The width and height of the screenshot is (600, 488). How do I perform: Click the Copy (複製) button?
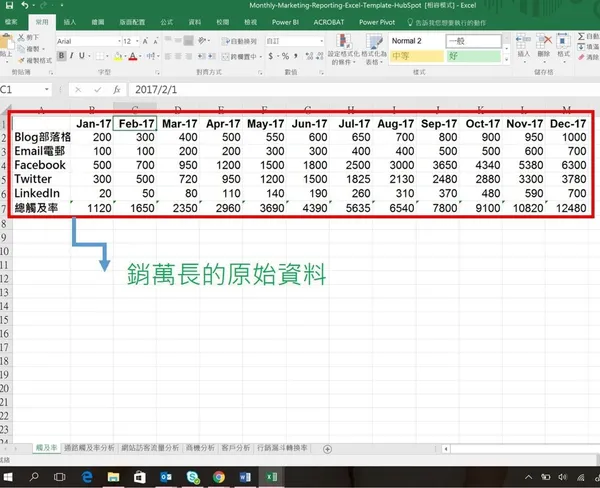click(x=31, y=49)
